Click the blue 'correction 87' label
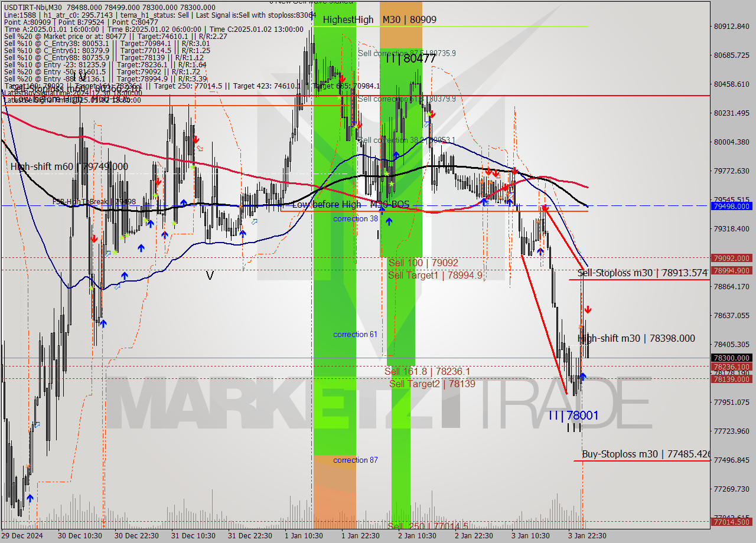The height and width of the screenshot is (543, 756). tap(355, 460)
